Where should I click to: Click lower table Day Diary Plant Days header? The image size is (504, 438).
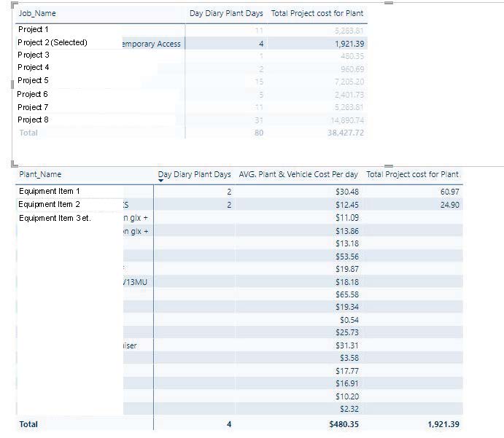coord(194,174)
